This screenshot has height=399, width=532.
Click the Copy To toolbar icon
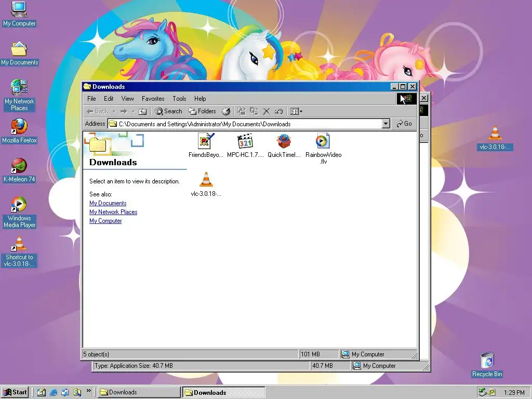(x=254, y=111)
